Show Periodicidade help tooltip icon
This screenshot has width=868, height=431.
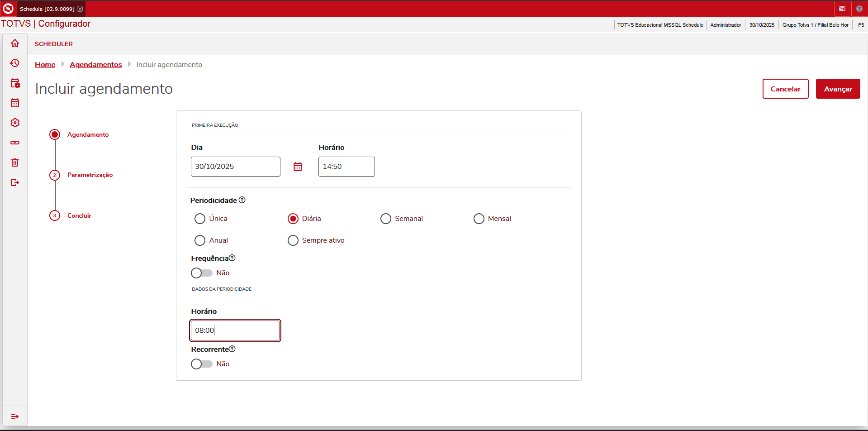click(x=242, y=200)
